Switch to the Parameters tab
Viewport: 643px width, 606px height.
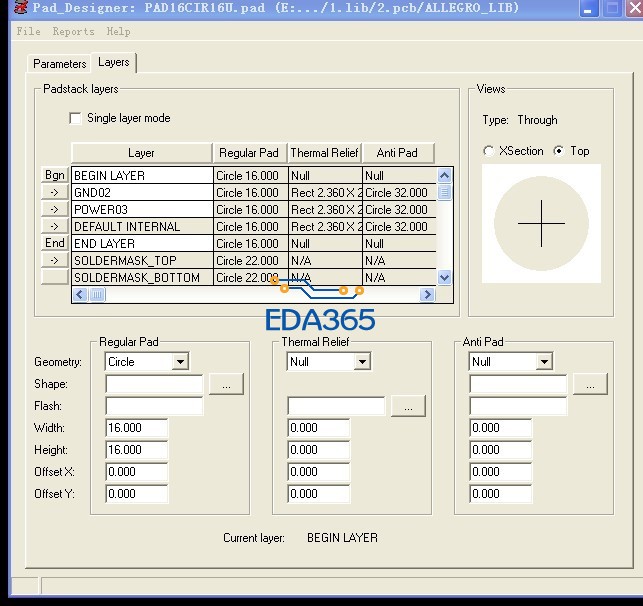60,63
